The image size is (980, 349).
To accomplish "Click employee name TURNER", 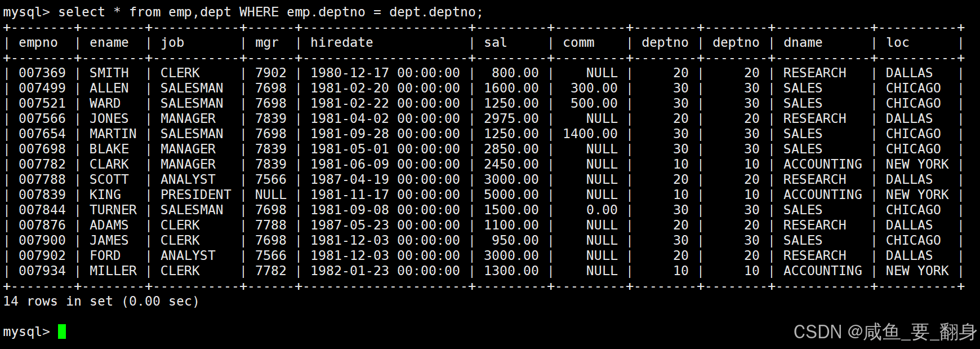I will pos(113,210).
